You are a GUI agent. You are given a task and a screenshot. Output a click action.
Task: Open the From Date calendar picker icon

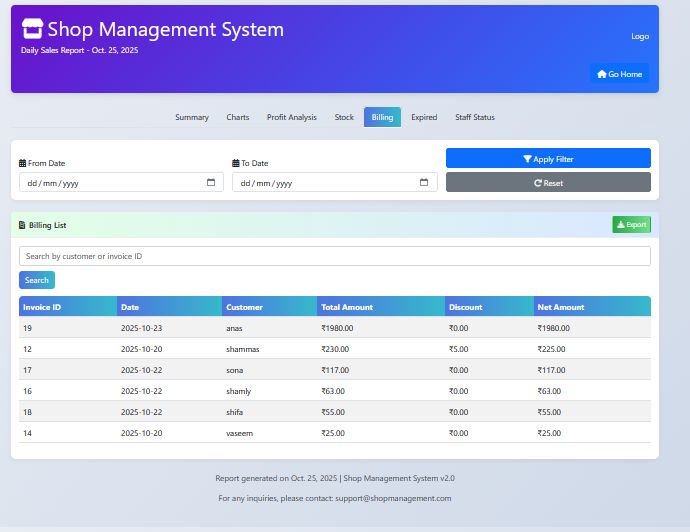(x=211, y=182)
